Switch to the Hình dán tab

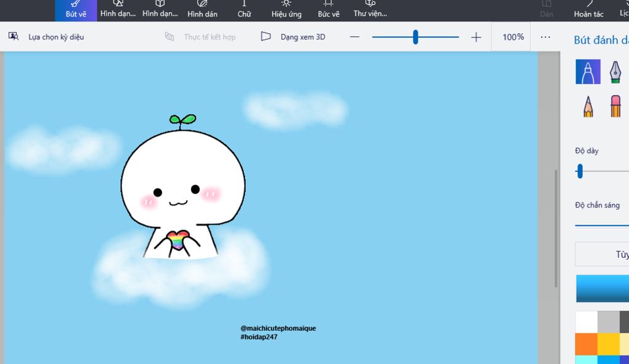202,10
